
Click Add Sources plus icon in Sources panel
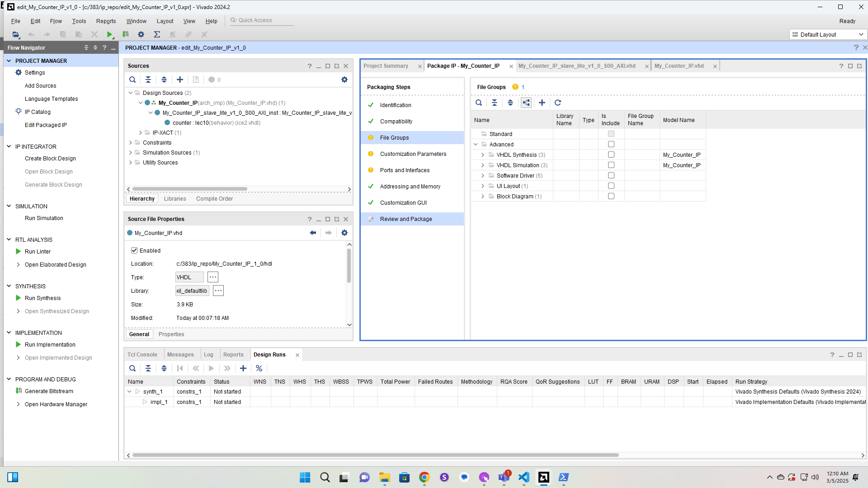[x=180, y=80]
